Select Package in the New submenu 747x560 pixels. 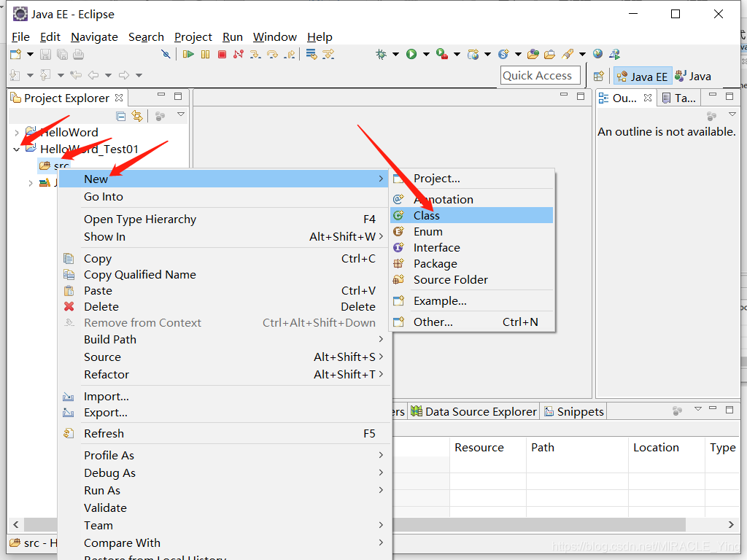472,264
